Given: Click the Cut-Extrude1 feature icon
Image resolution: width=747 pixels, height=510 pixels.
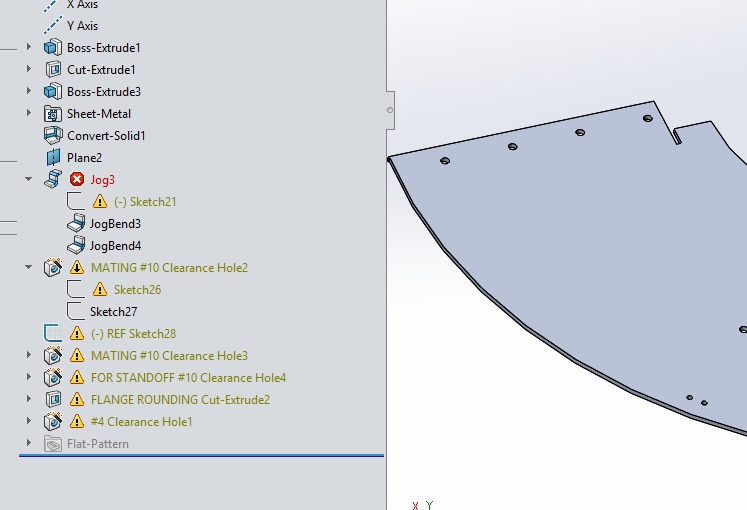Looking at the screenshot, I should tap(53, 70).
